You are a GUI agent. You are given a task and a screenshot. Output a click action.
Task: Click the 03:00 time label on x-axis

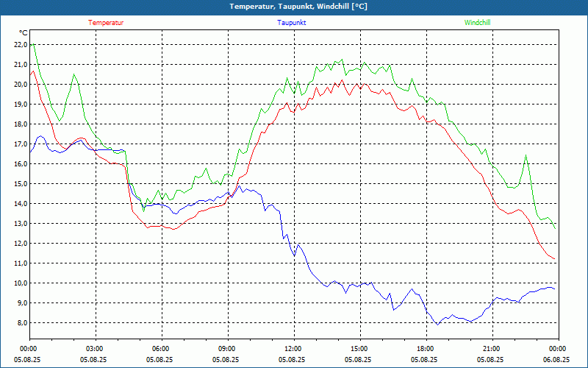(x=96, y=349)
